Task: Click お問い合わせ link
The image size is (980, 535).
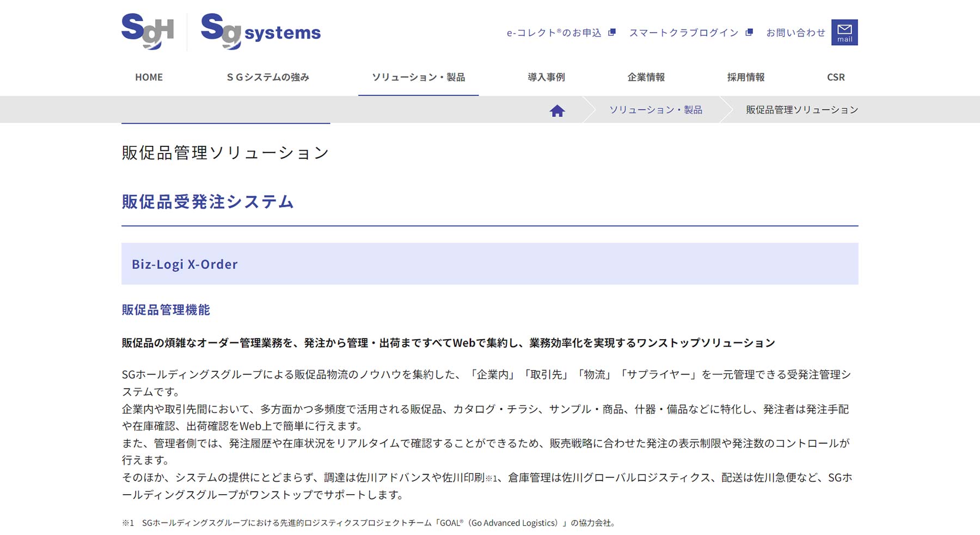Action: pos(795,33)
